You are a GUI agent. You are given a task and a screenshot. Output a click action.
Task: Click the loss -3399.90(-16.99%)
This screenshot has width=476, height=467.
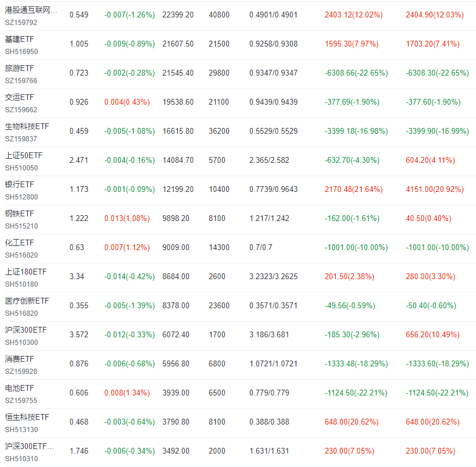[438, 131]
